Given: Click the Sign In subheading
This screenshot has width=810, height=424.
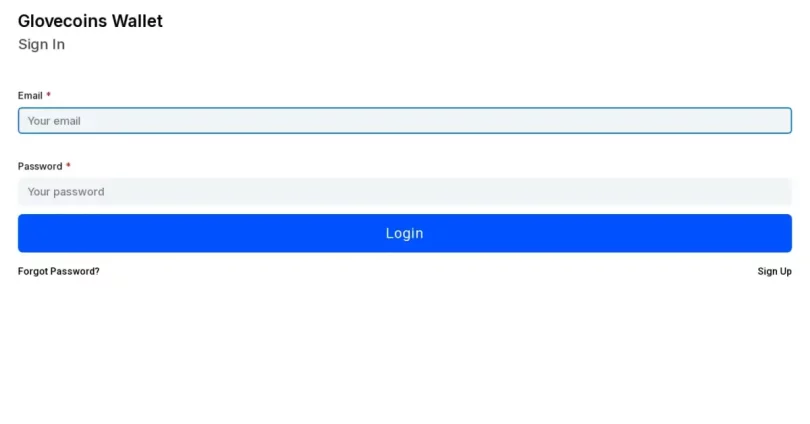Looking at the screenshot, I should [x=41, y=44].
